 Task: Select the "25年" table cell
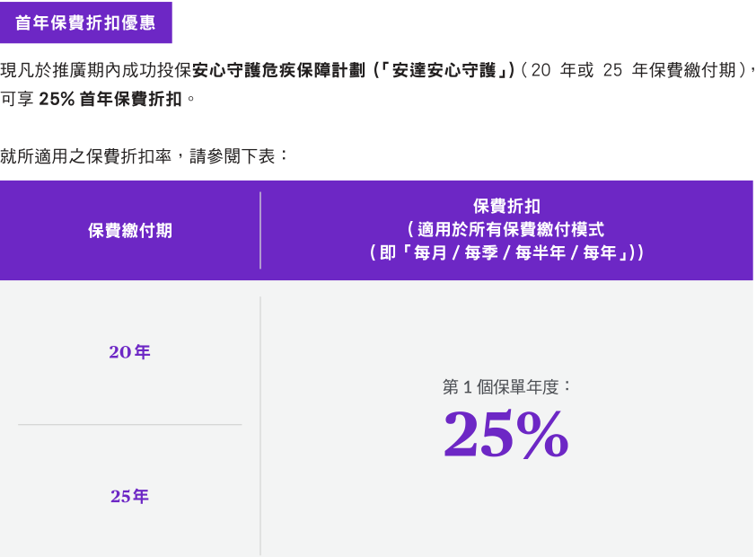coord(130,496)
